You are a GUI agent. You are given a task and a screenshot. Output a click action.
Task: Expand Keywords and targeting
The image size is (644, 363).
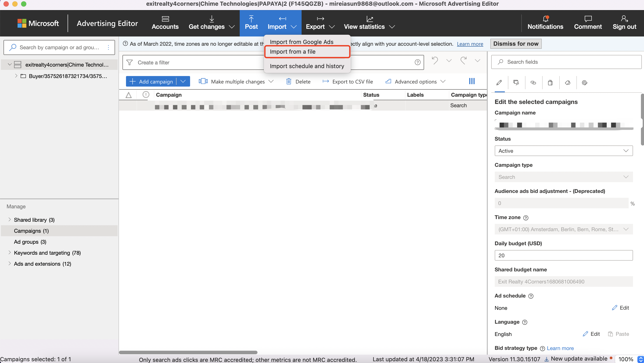[9, 253]
